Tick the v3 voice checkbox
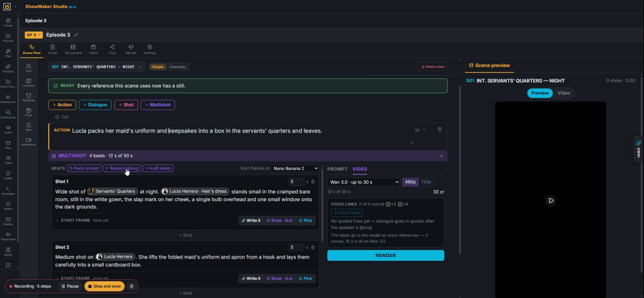This screenshot has height=298, width=644. tap(388, 204)
